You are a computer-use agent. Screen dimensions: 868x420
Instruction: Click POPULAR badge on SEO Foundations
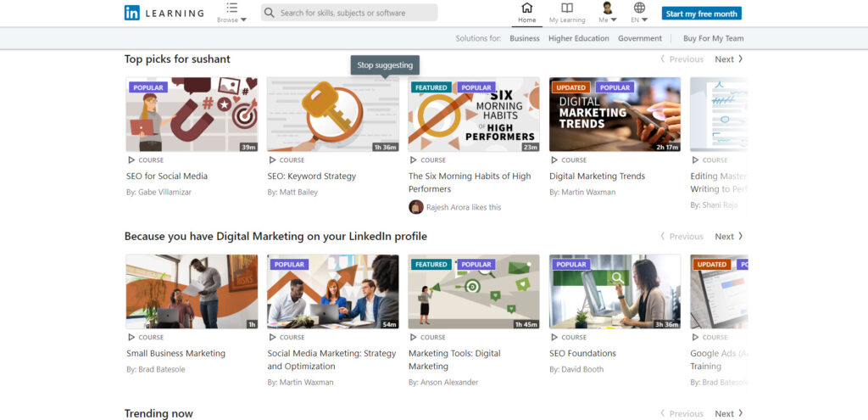[x=571, y=265]
